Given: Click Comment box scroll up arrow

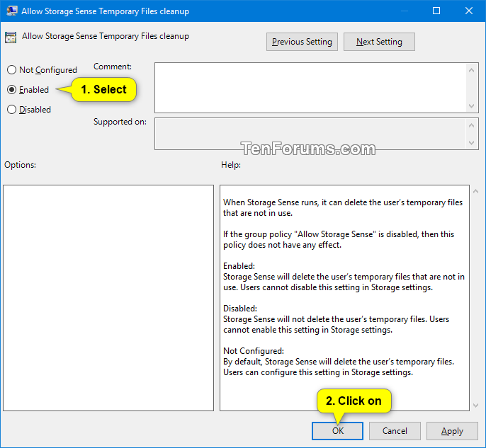Looking at the screenshot, I should [471, 70].
